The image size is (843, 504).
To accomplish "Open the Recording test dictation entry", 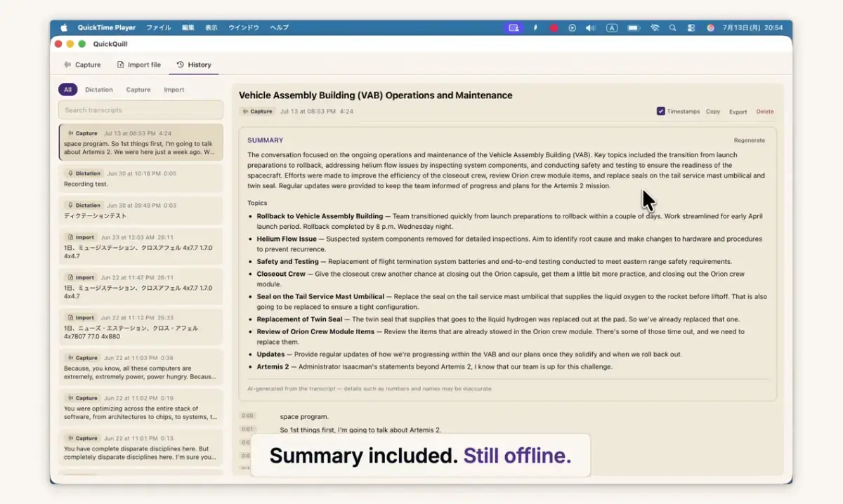I will (140, 178).
